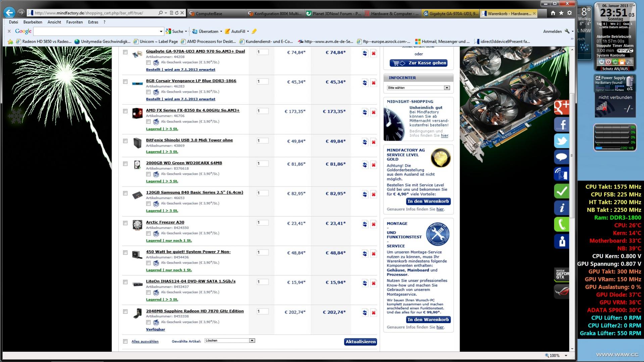Delete the AMD FX-8350 row with red X
The image size is (644, 362).
(x=374, y=112)
